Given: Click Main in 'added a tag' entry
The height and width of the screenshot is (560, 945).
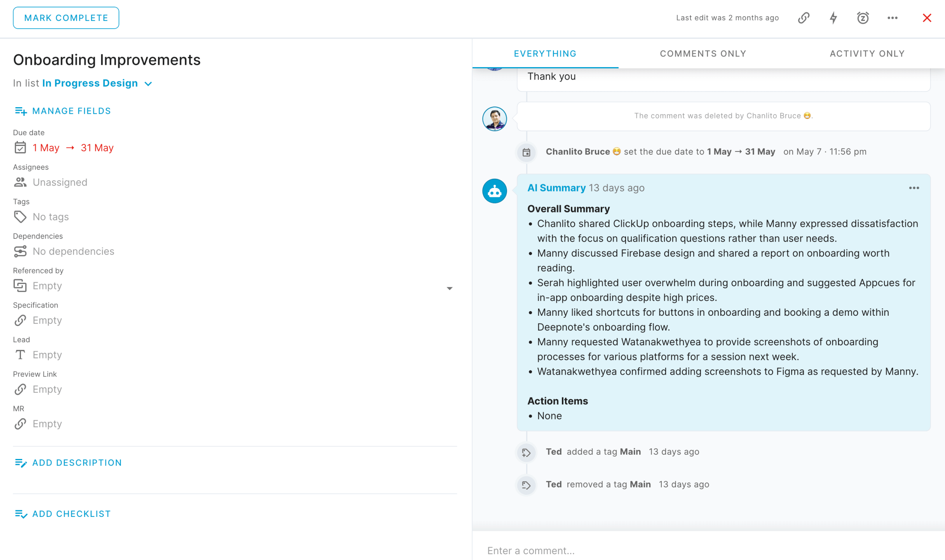Looking at the screenshot, I should [x=630, y=452].
